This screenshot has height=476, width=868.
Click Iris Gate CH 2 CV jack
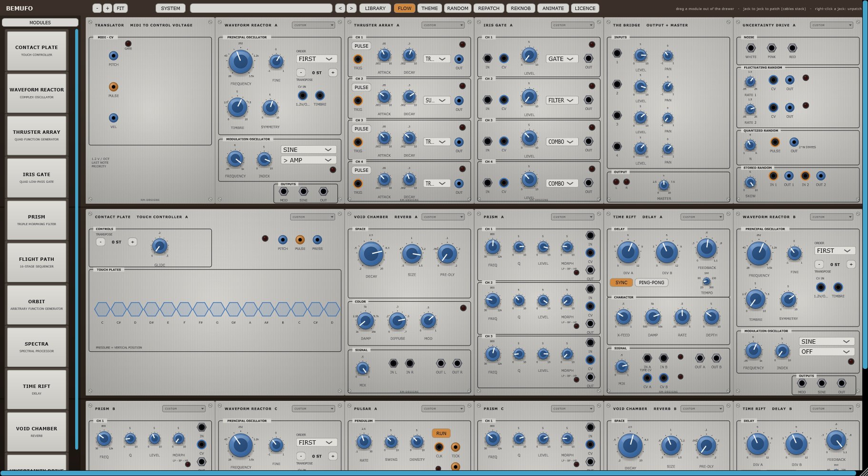[x=503, y=100]
